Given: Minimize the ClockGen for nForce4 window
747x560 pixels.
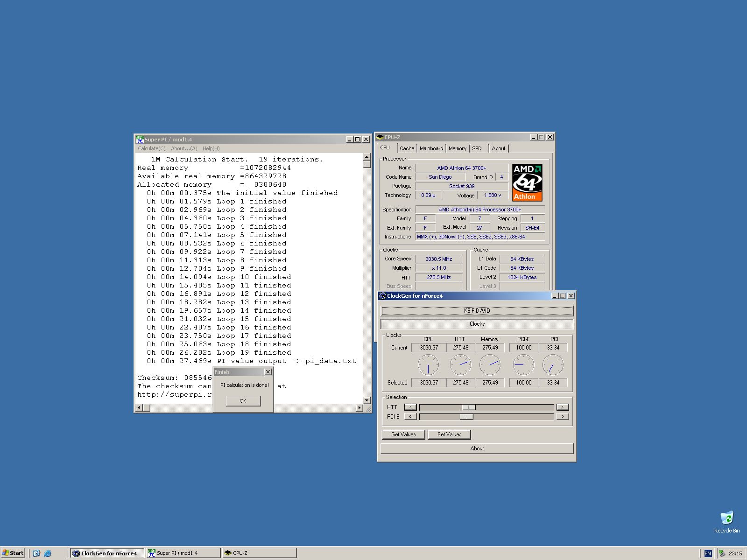Looking at the screenshot, I should coord(555,296).
